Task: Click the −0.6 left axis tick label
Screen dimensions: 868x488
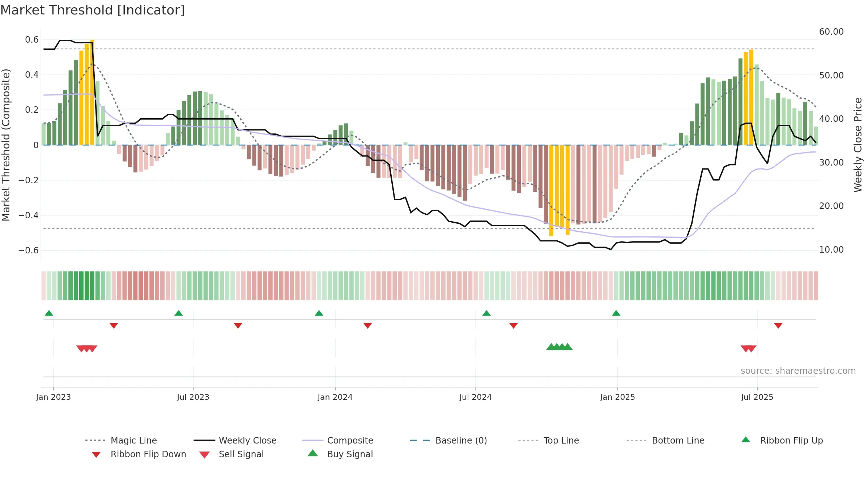Action: tap(29, 251)
